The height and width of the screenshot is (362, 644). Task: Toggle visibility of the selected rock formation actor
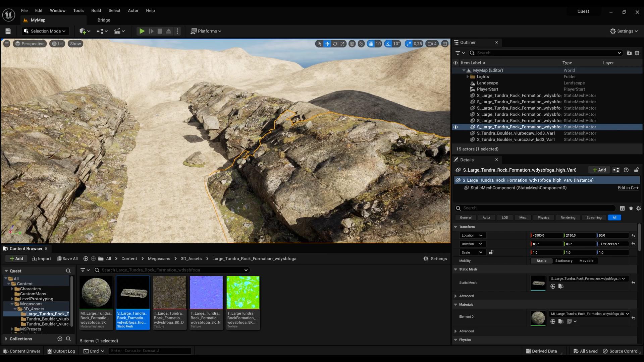click(455, 127)
